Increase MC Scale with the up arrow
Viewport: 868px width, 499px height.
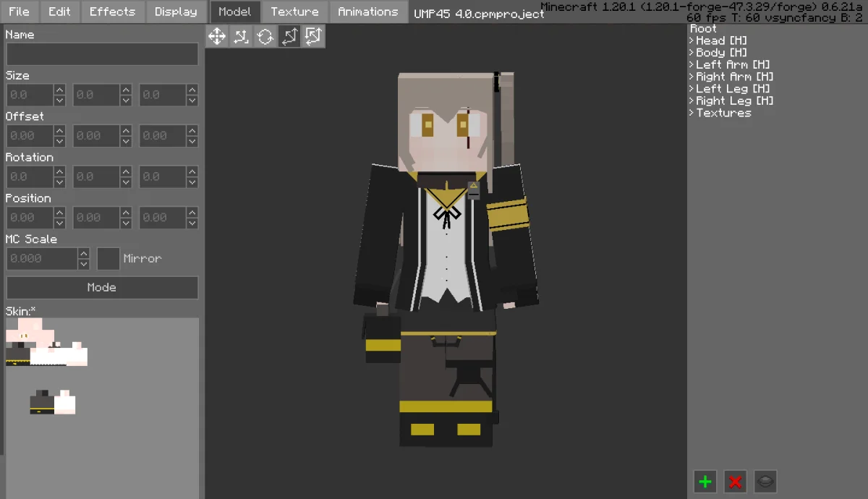(x=84, y=253)
